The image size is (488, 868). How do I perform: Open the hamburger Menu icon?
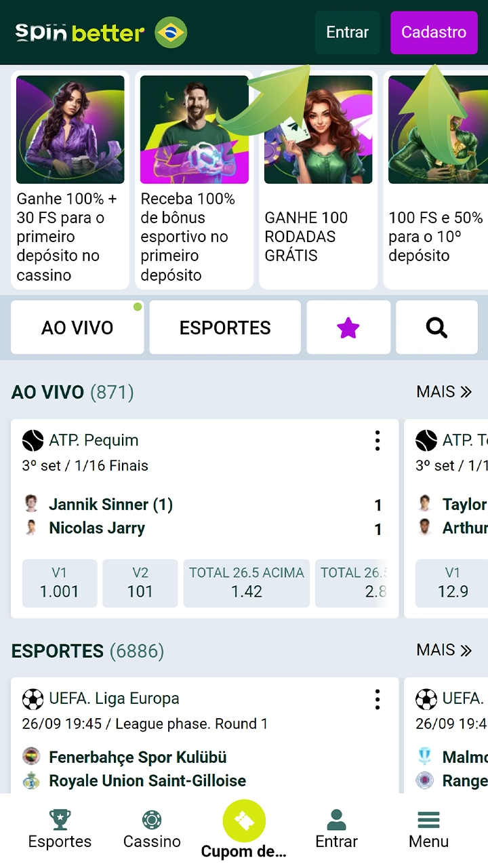pos(428,821)
